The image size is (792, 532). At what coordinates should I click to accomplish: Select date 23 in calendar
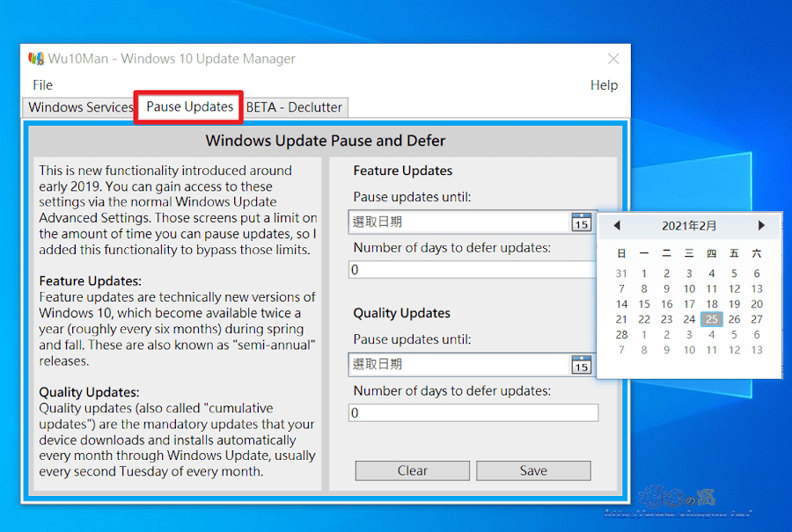pos(666,319)
